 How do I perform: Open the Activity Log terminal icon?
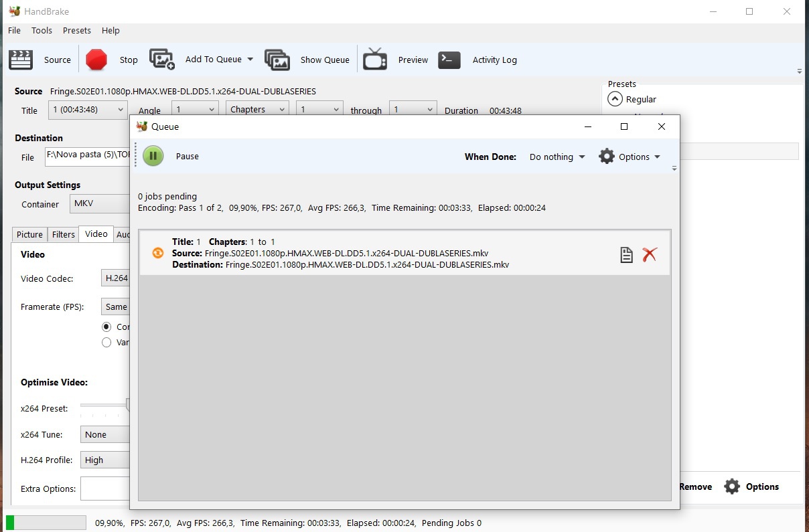coord(449,60)
